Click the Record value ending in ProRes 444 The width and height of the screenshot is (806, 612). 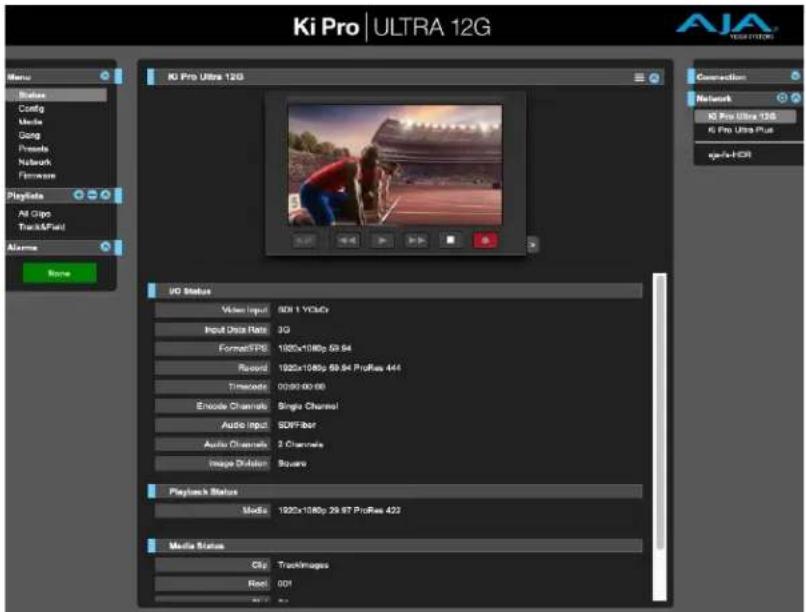339,367
